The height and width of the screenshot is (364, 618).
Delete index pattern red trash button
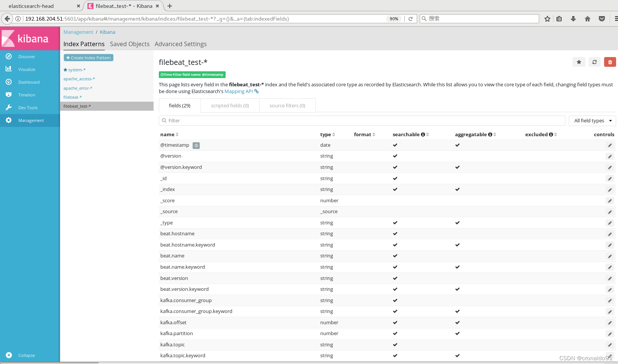pyautogui.click(x=610, y=62)
